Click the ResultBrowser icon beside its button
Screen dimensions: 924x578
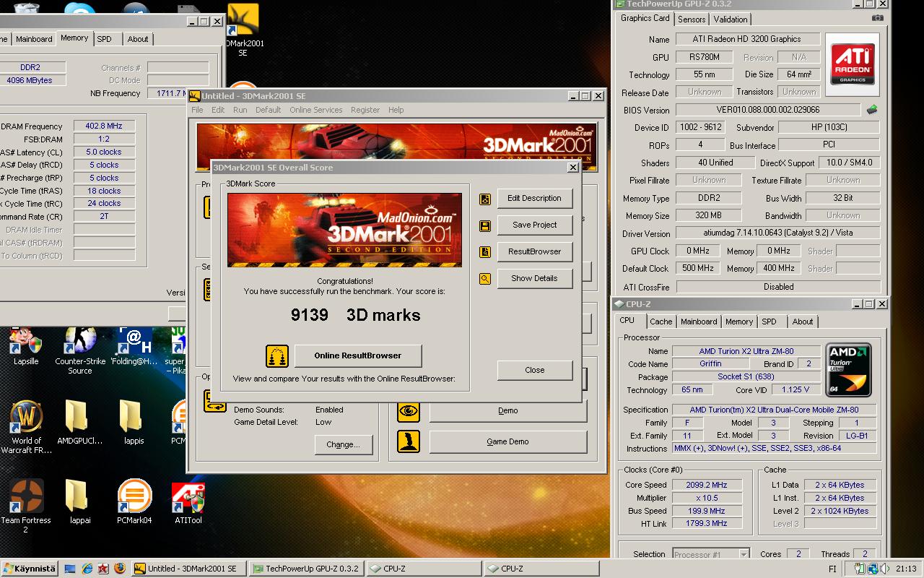[x=485, y=252]
